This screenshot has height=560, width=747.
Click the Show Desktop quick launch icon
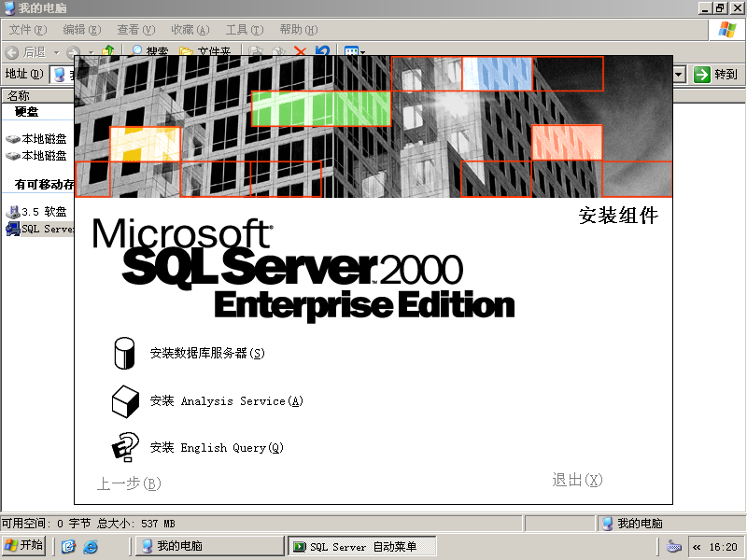[68, 546]
